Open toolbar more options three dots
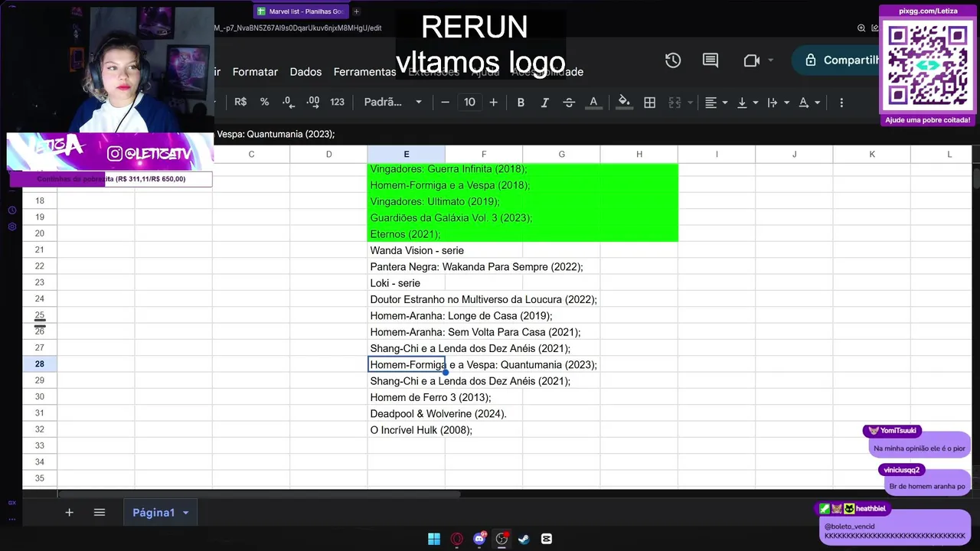980x551 pixels. (841, 102)
